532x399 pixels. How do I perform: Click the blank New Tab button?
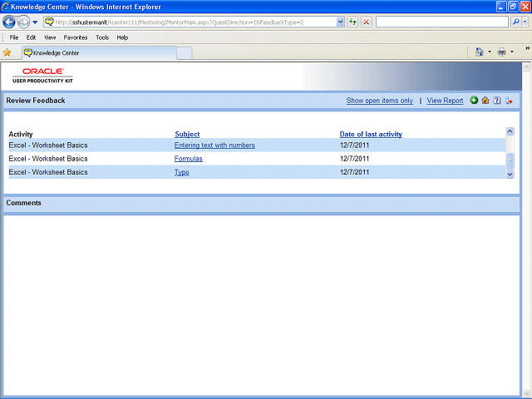click(185, 53)
